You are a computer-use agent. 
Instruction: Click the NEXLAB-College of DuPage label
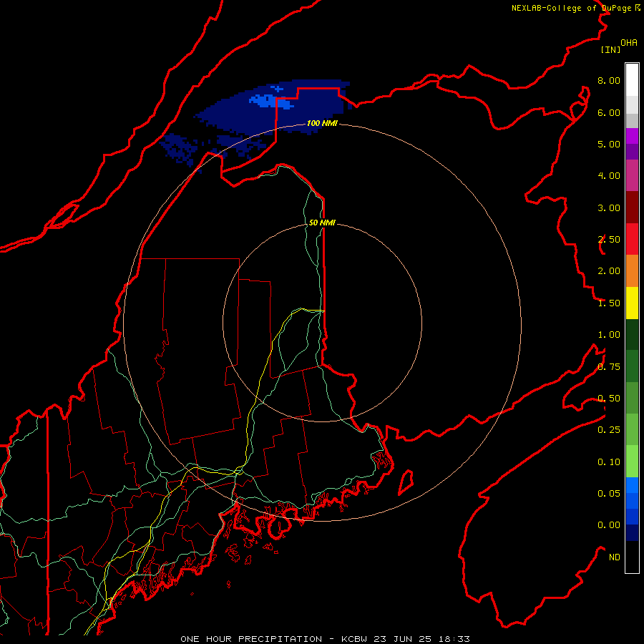point(575,8)
